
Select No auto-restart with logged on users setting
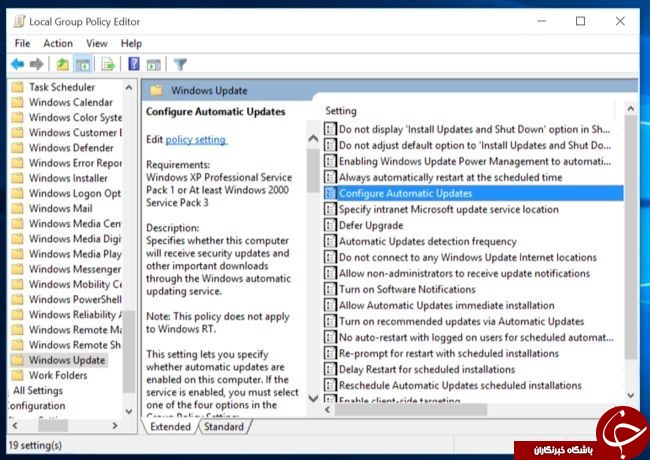point(476,337)
